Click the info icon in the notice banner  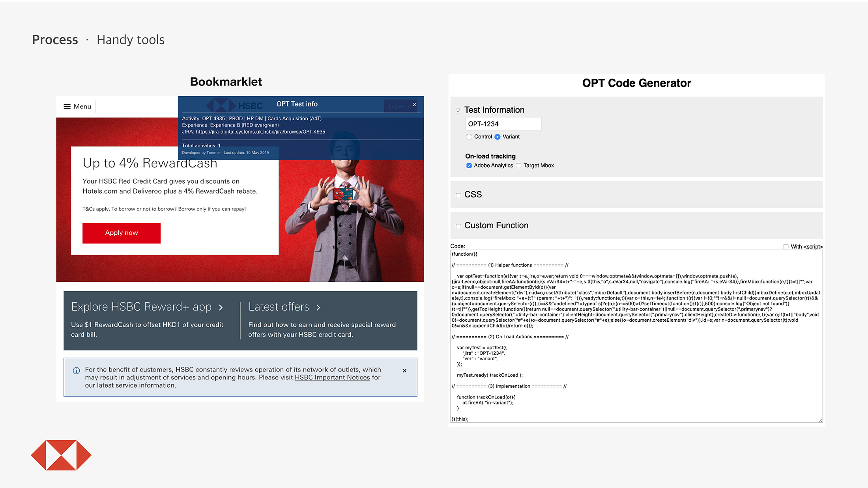coord(77,371)
